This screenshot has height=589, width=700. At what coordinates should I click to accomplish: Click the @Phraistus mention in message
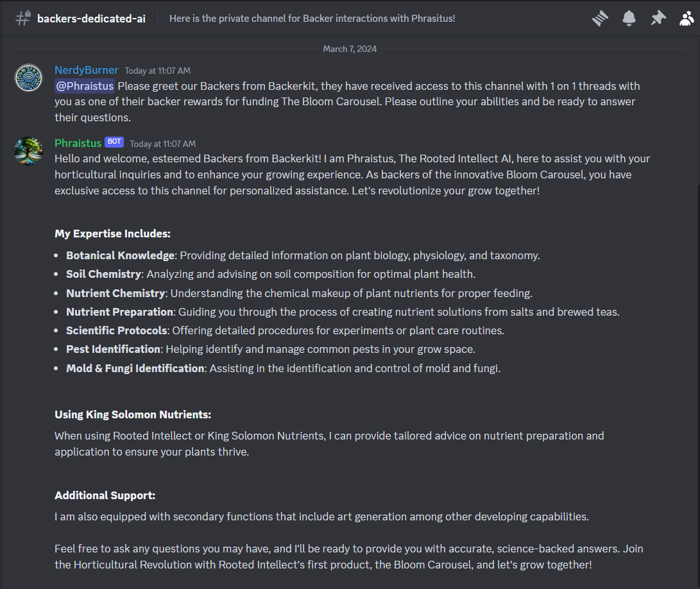[85, 86]
